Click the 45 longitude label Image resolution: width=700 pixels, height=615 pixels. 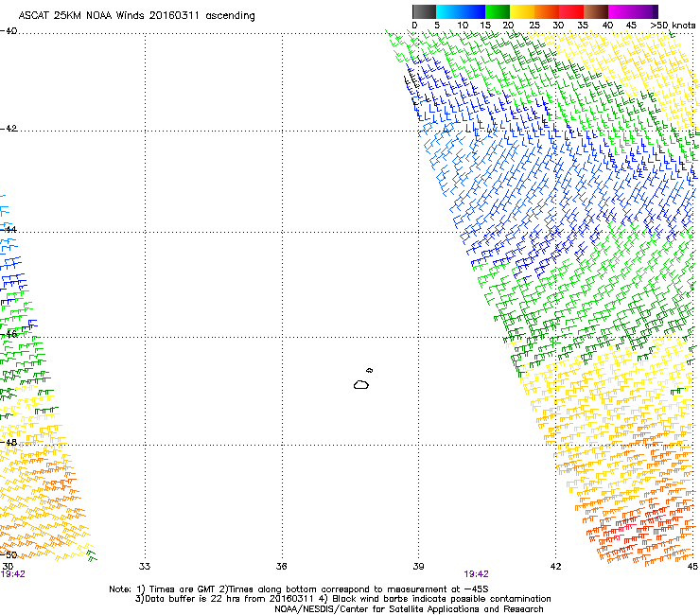click(692, 567)
